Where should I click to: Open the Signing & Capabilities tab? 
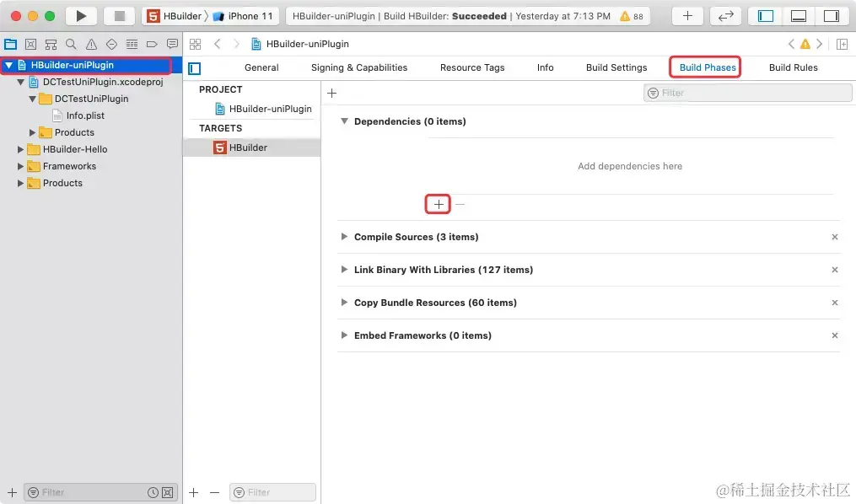(x=359, y=67)
